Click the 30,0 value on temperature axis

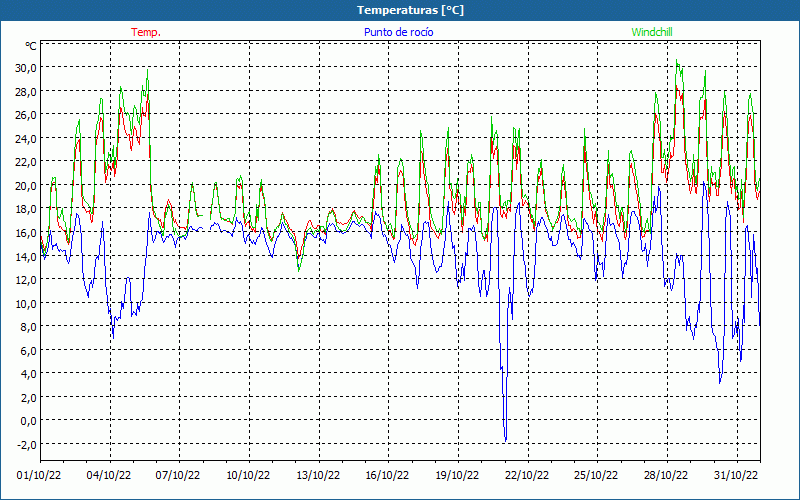(27, 68)
